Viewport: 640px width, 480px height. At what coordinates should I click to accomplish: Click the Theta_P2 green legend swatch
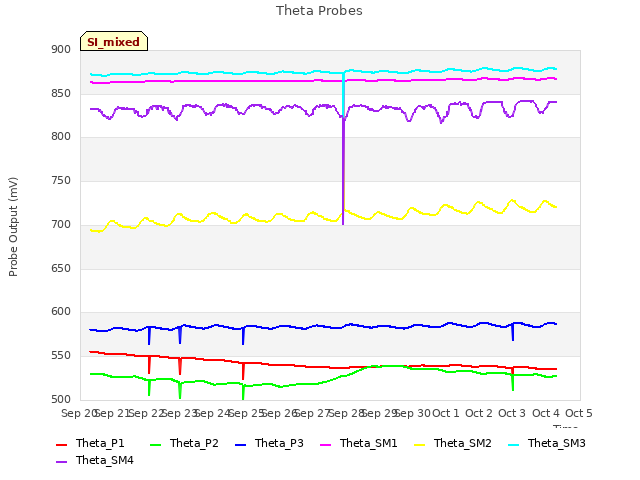click(156, 444)
